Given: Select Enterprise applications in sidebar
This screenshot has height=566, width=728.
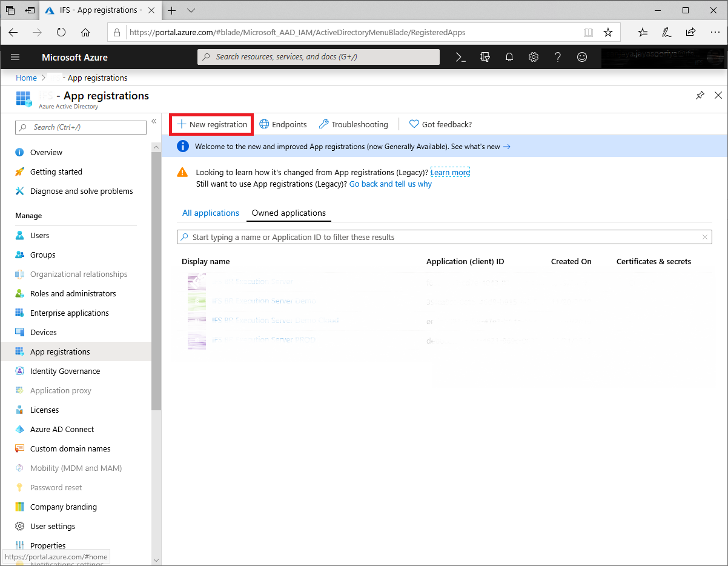Looking at the screenshot, I should pos(70,313).
